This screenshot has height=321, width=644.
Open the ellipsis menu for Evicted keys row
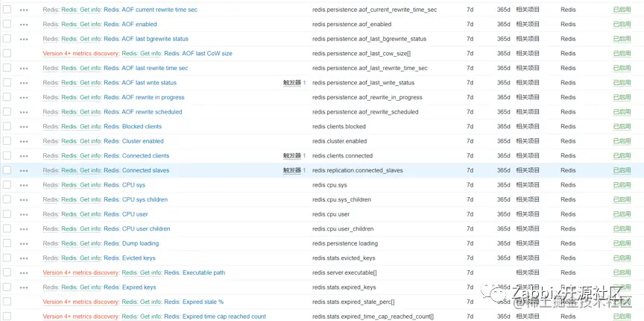point(24,258)
